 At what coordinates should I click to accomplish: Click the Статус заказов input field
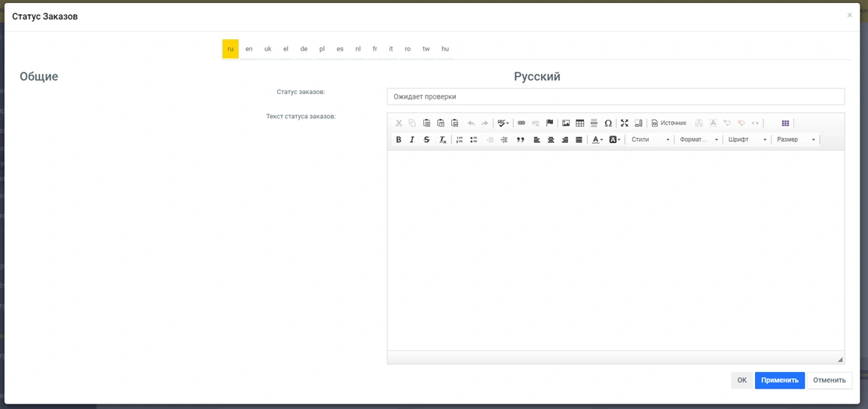[615, 96]
